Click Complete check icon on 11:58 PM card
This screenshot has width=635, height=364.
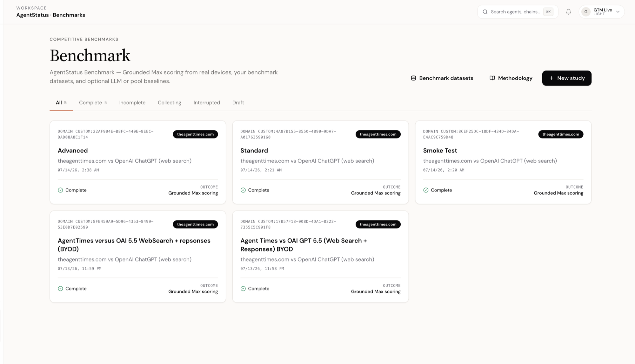point(243,289)
